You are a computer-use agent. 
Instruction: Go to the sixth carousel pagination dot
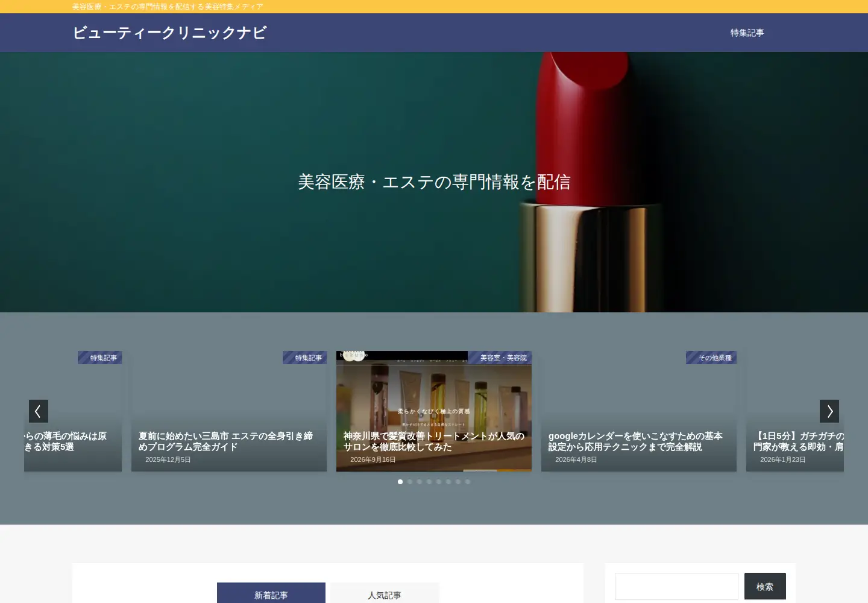[448, 482]
